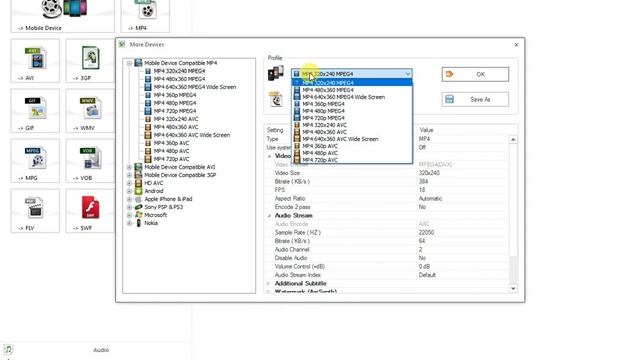The height and width of the screenshot is (360, 640).
Task: Select the SWF Flash format tile
Action: [x=90, y=211]
